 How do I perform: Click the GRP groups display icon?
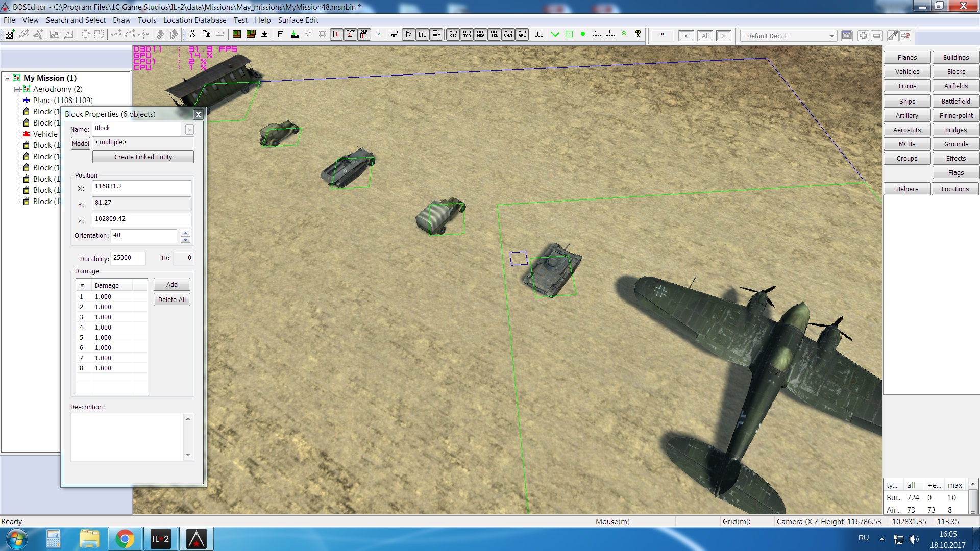(x=364, y=34)
